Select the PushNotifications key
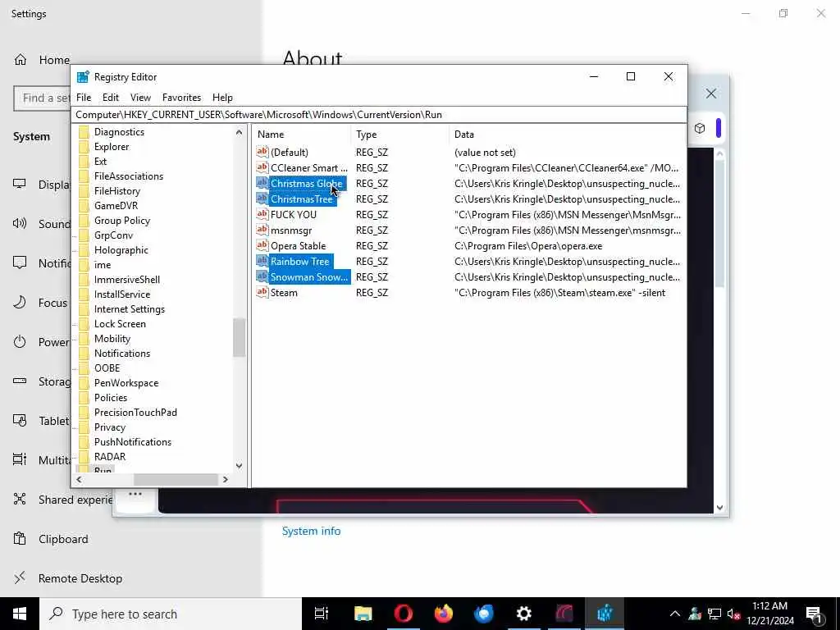This screenshot has width=840, height=630. click(133, 442)
